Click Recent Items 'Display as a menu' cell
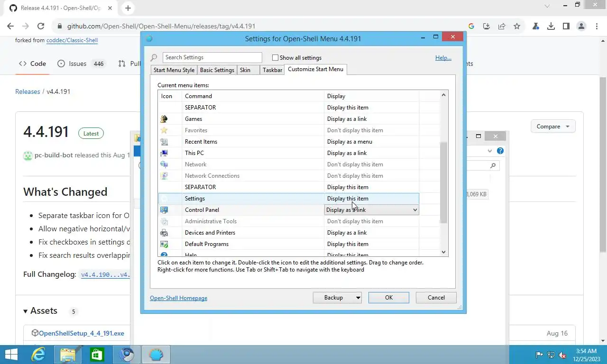 (x=372, y=142)
